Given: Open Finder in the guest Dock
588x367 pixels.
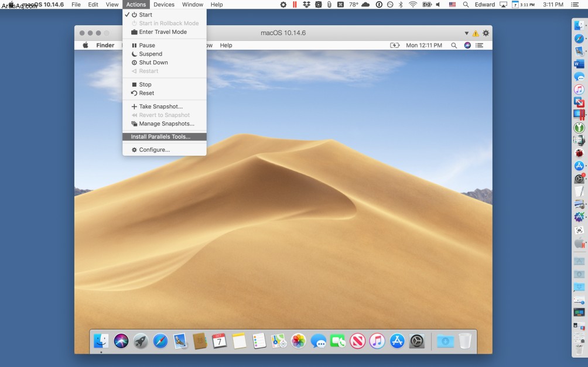Looking at the screenshot, I should [101, 341].
